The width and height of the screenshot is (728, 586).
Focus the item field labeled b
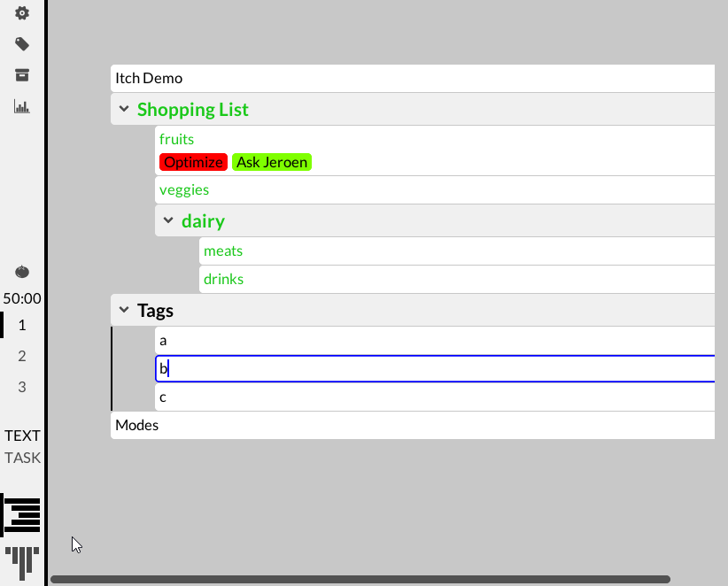pos(435,369)
